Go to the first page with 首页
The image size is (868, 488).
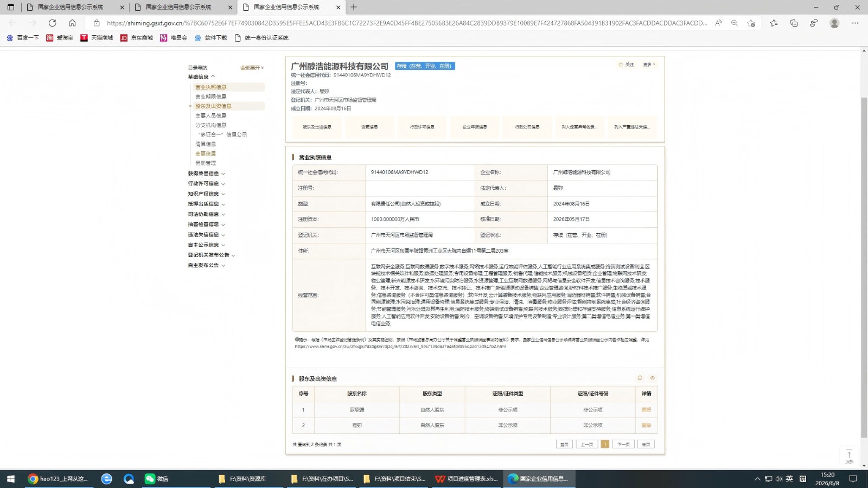click(x=564, y=444)
